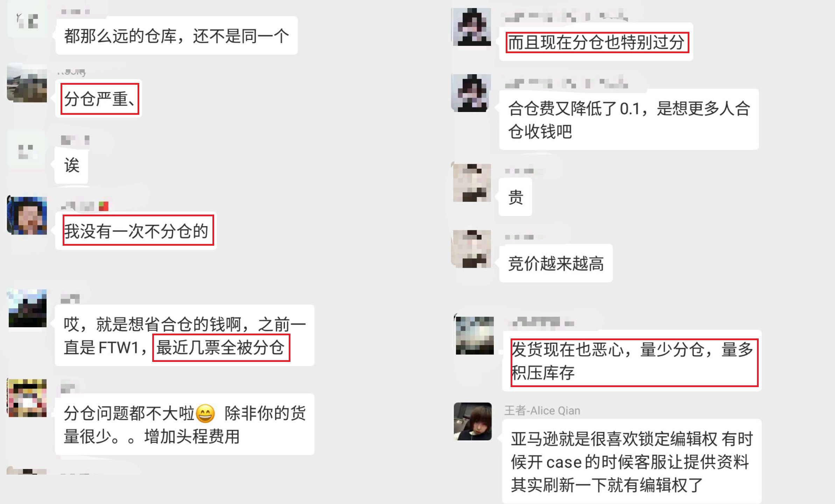835x504 pixels.
Task: Tap avatar beside 发货现在也恶心 message
Action: pyautogui.click(x=475, y=336)
